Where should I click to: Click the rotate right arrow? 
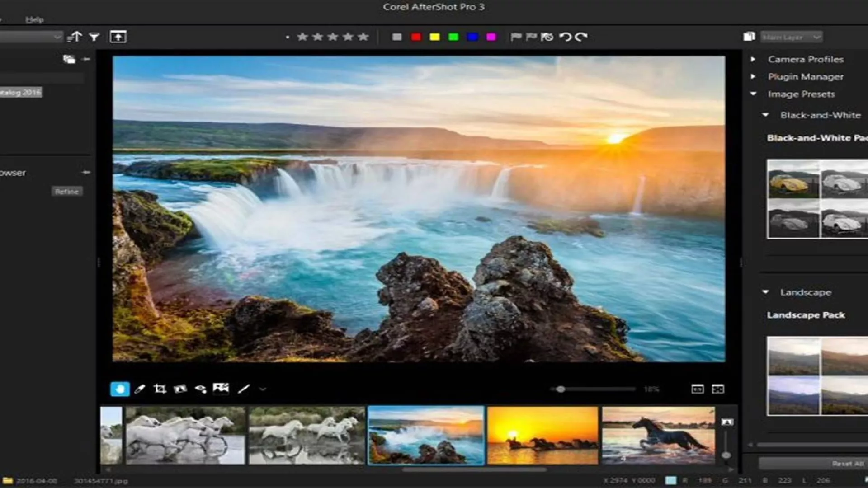click(581, 37)
